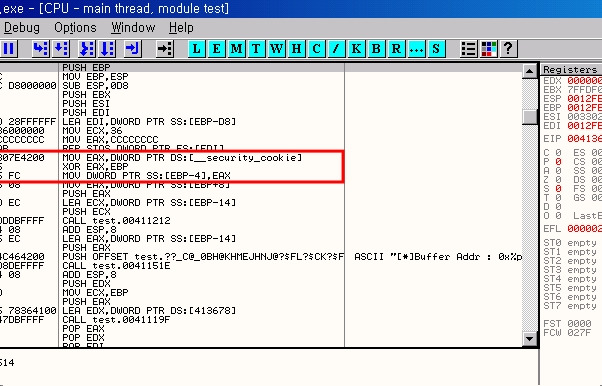Open the Help menu
The image size is (602, 386).
pyautogui.click(x=181, y=28)
